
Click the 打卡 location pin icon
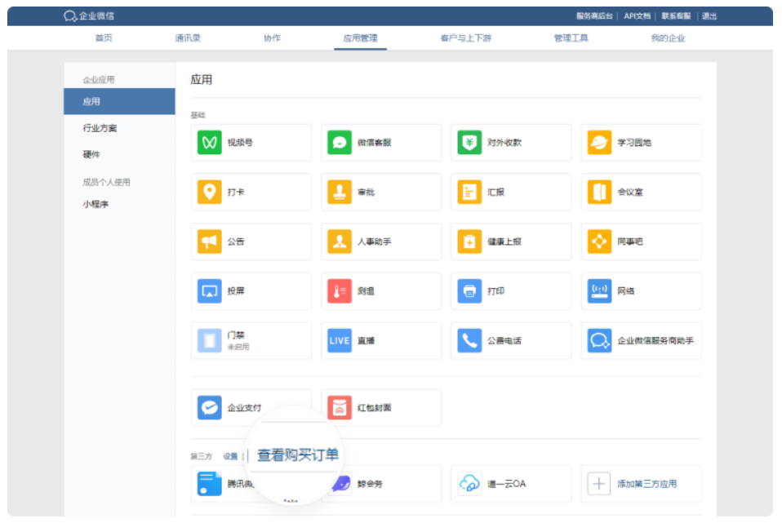(210, 192)
